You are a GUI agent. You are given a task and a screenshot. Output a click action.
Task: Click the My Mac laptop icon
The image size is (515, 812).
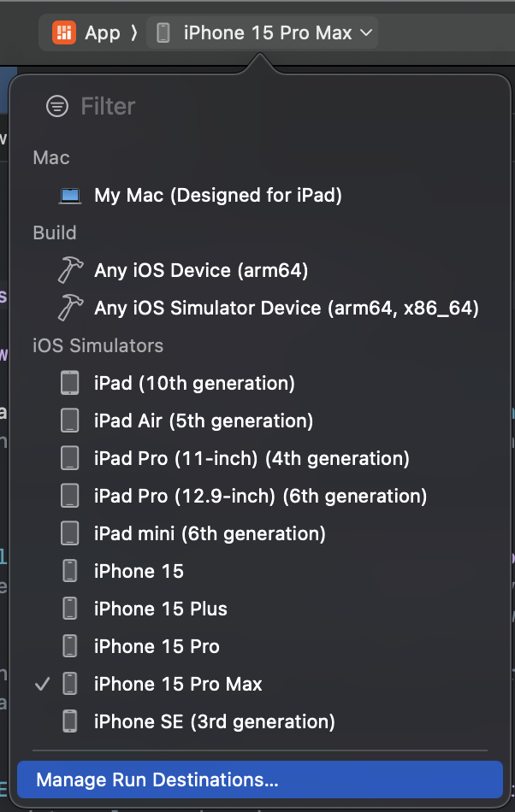click(70, 196)
